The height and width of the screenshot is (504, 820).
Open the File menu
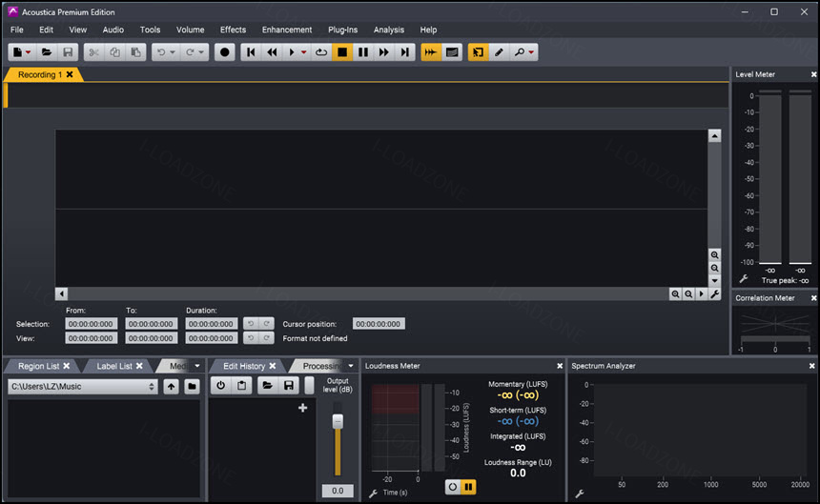[x=17, y=30]
